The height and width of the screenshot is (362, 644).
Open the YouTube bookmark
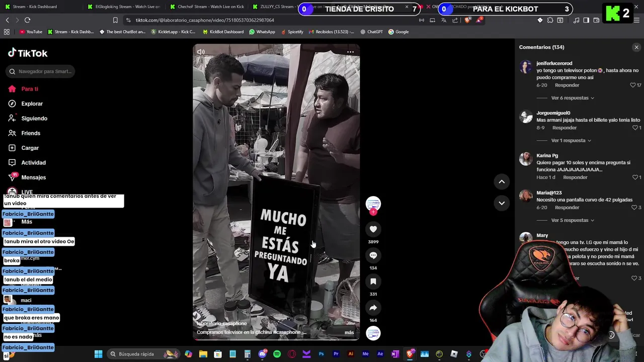31,32
